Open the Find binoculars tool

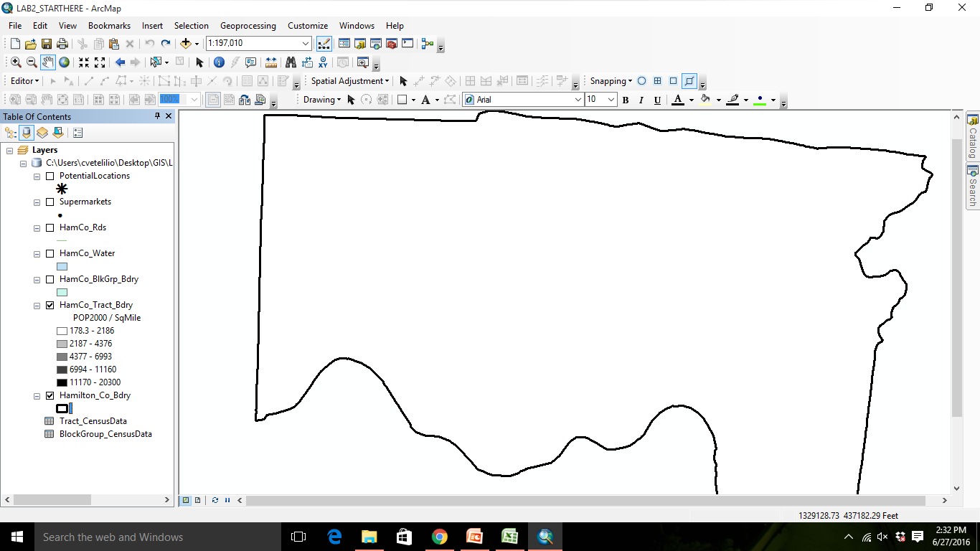coord(291,62)
